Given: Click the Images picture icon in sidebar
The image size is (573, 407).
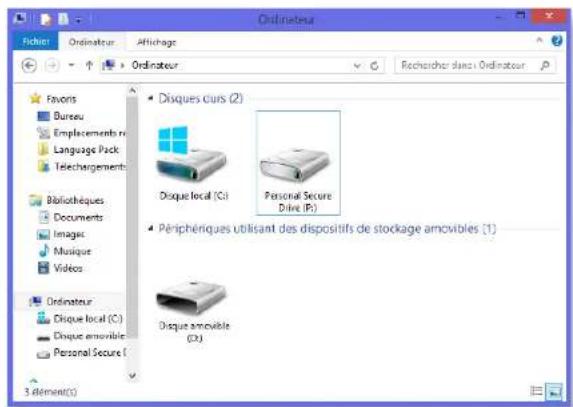Looking at the screenshot, I should coord(43,234).
